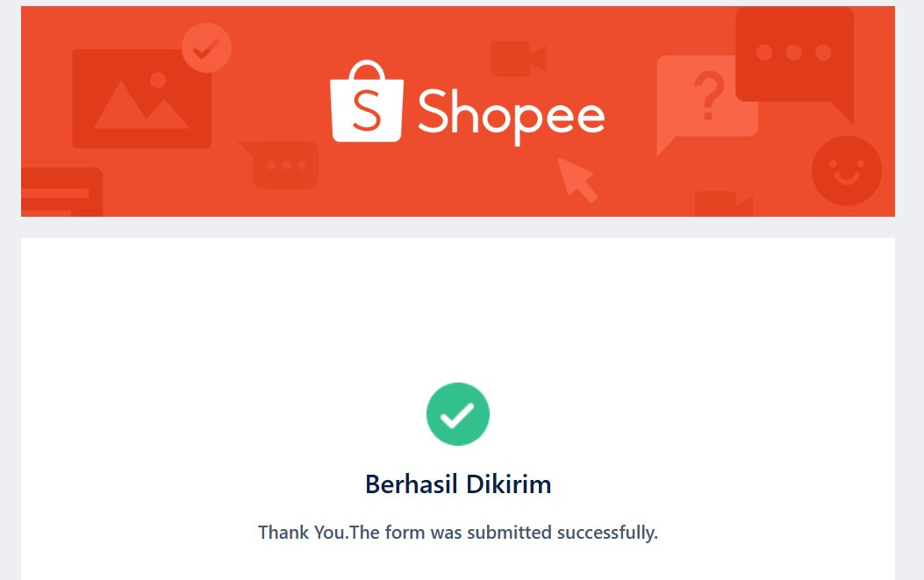Click the card graphic at banner's bottom-left

pos(60,193)
